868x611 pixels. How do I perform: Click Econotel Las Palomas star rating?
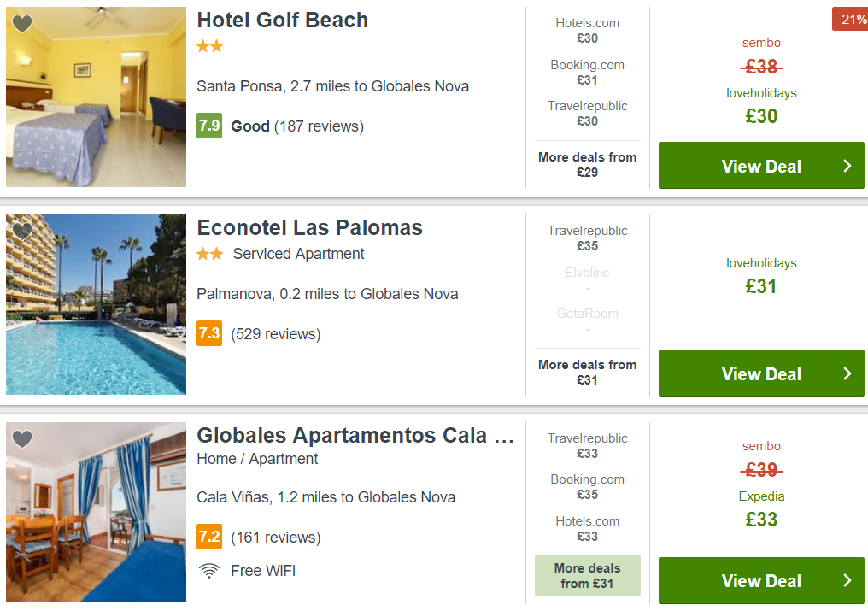pyautogui.click(x=209, y=254)
